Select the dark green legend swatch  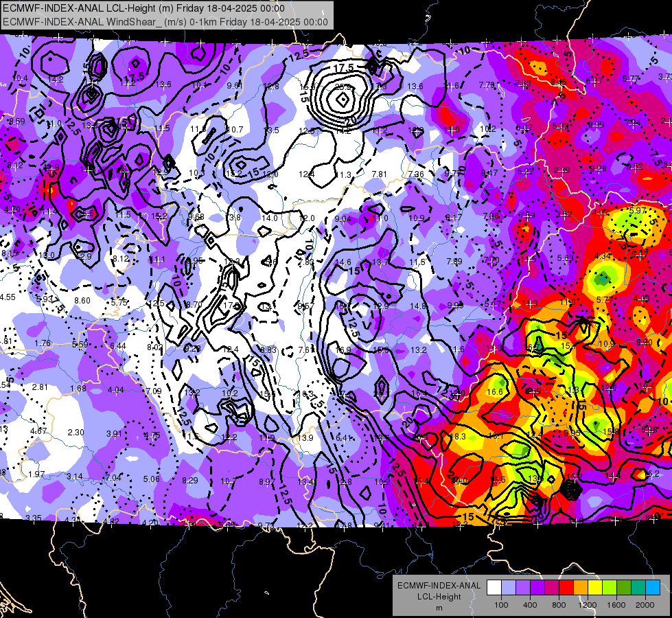[x=624, y=588]
